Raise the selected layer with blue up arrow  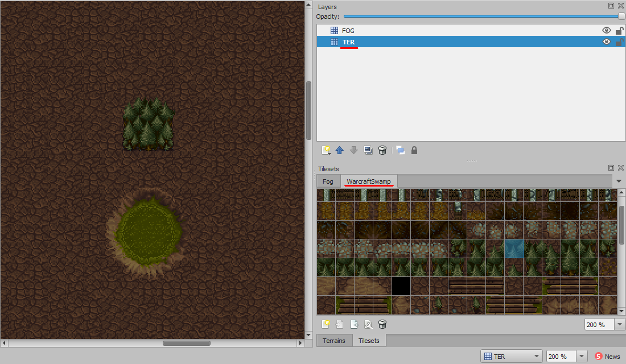coord(339,150)
